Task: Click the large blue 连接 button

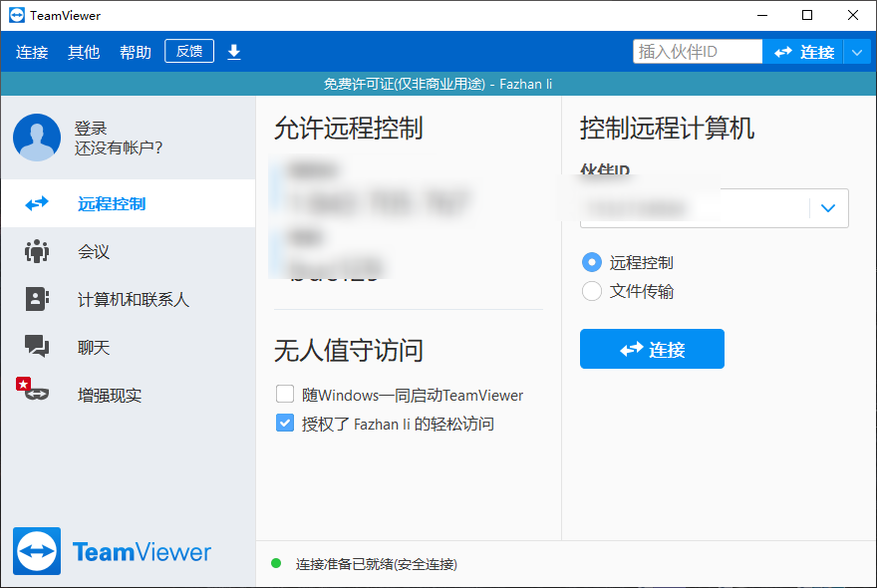Action: point(652,349)
